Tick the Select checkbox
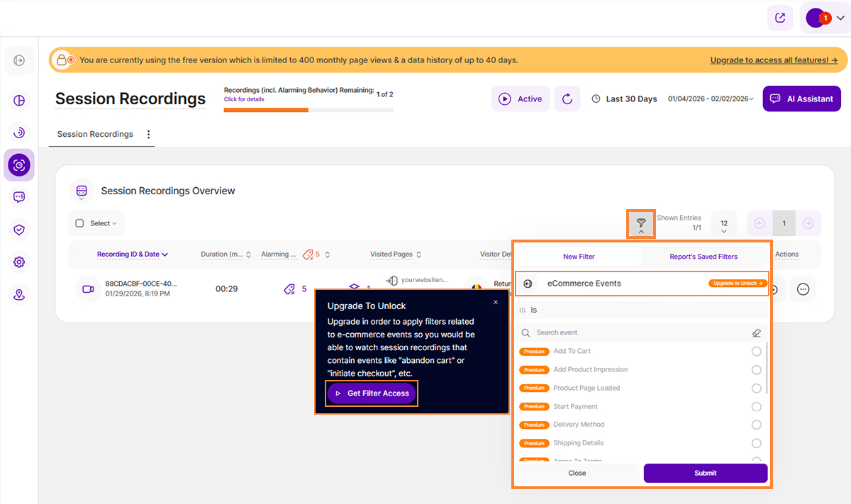Image resolution: width=851 pixels, height=504 pixels. (80, 223)
